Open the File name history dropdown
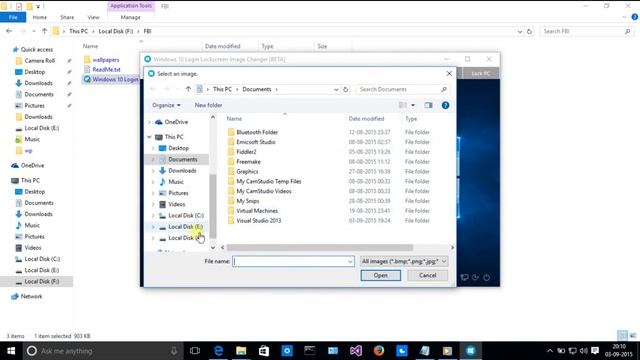 point(350,261)
